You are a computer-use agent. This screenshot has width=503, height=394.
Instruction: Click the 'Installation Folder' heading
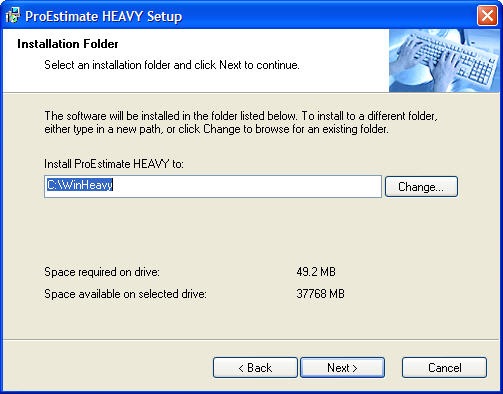coord(68,44)
